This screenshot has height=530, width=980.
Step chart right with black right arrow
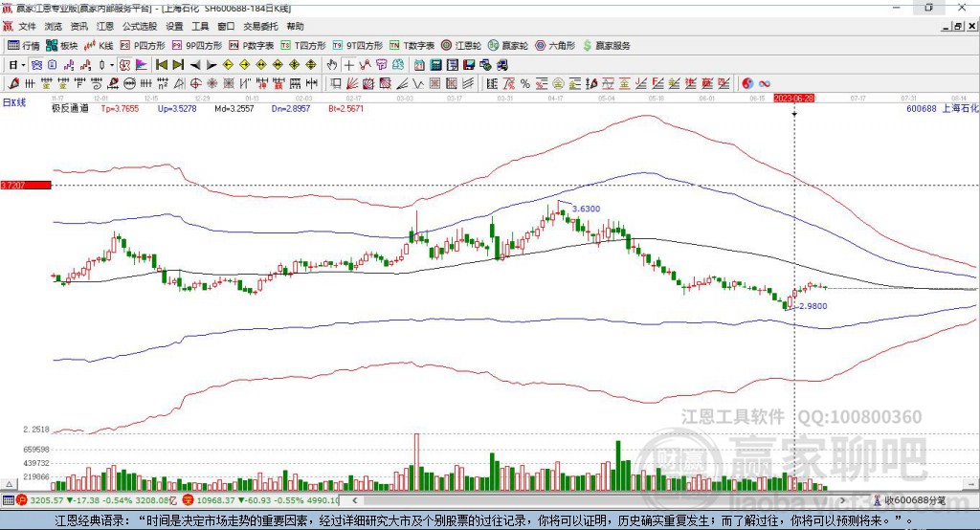(212, 65)
